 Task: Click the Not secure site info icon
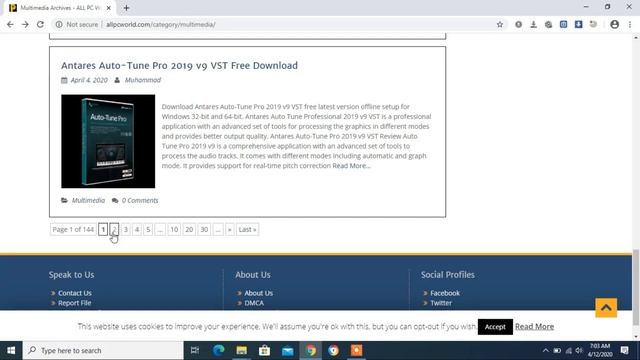tap(59, 24)
